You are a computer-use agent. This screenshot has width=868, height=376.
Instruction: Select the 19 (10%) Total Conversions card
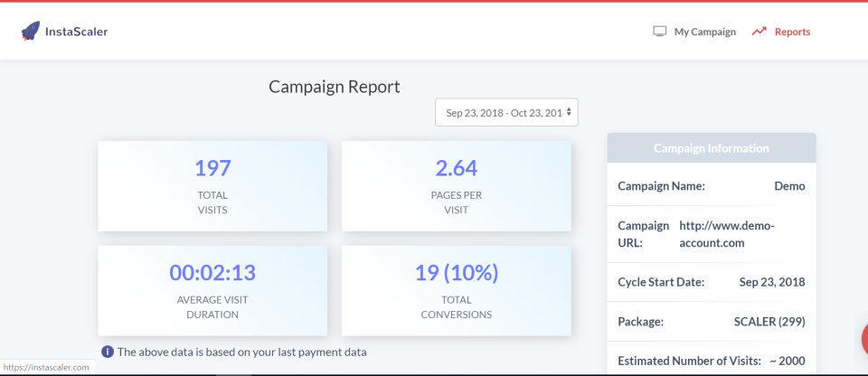point(456,291)
